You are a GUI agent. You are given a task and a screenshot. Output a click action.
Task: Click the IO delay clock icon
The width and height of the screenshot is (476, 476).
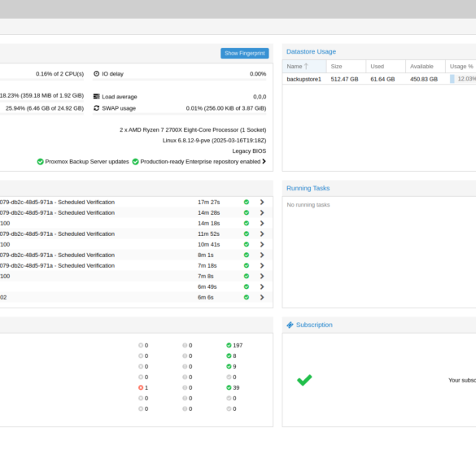pyautogui.click(x=97, y=74)
